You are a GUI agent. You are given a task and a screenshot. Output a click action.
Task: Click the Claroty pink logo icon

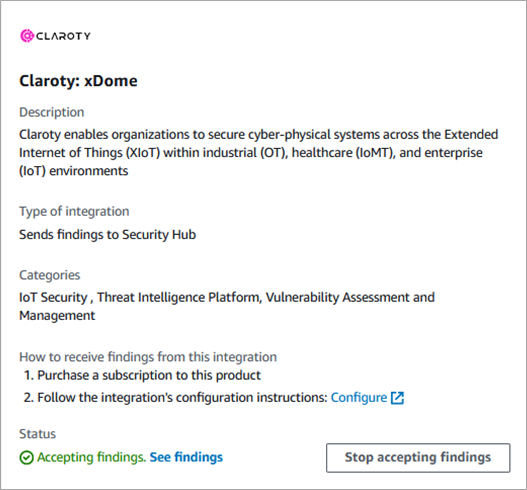click(x=27, y=36)
